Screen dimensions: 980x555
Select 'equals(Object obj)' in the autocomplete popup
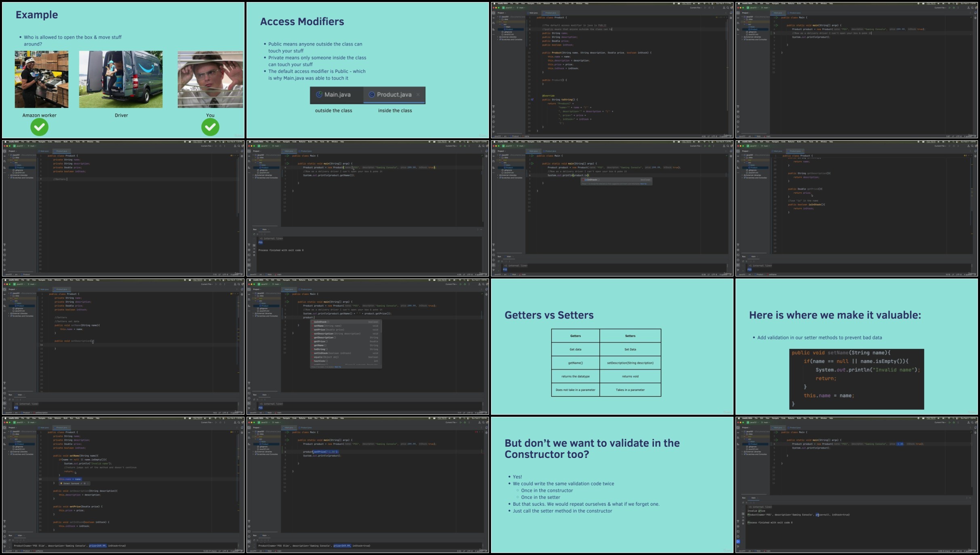pos(346,357)
